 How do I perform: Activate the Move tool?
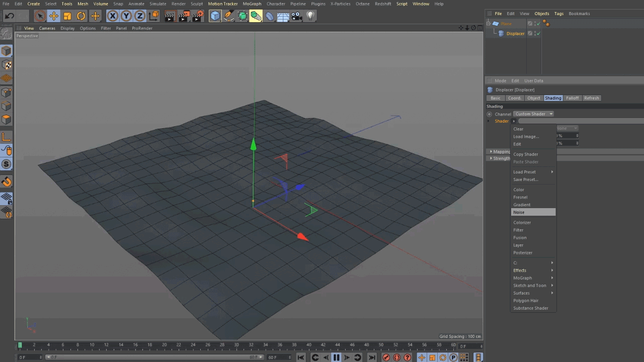[54, 16]
